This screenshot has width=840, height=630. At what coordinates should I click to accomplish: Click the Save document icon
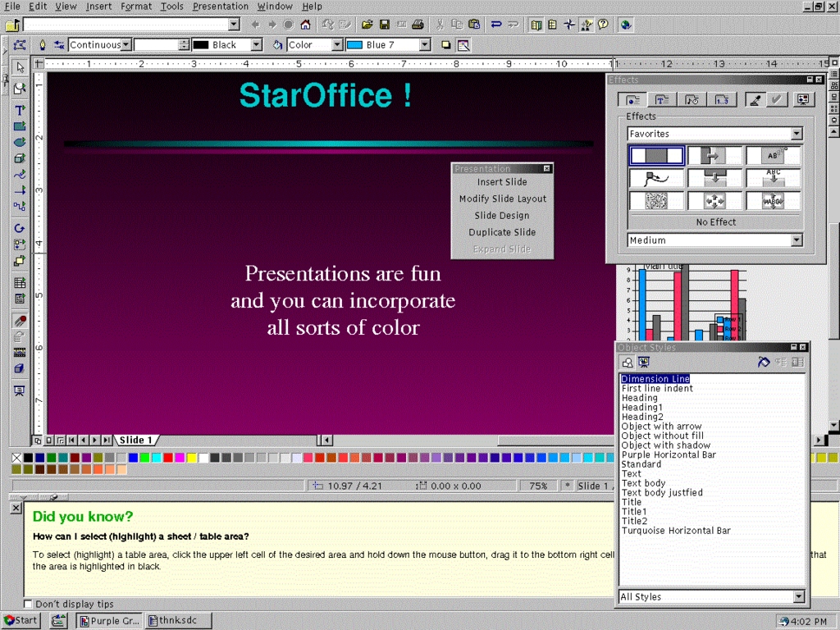[384, 25]
